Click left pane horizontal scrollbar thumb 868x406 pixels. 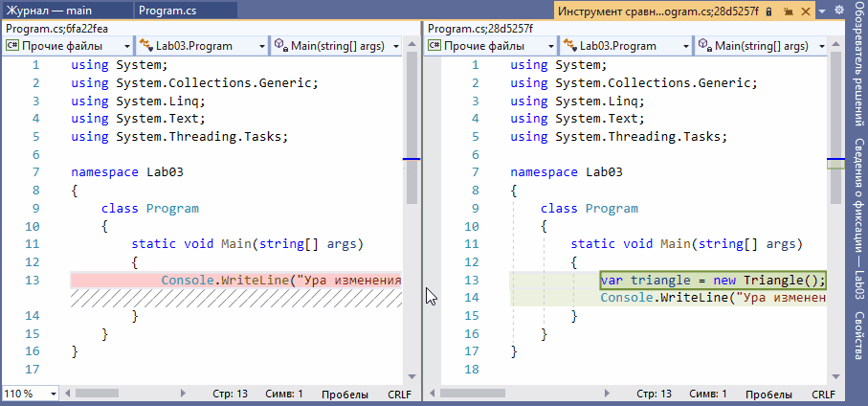[97, 394]
